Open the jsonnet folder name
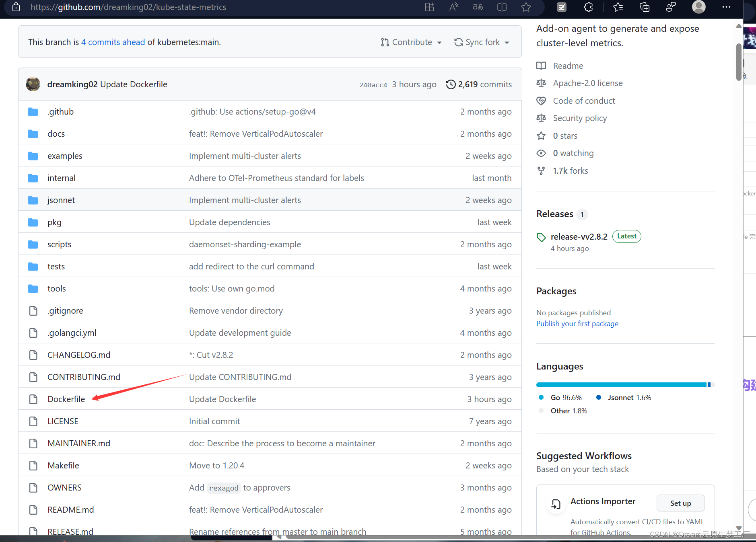This screenshot has height=542, width=756. (x=61, y=200)
